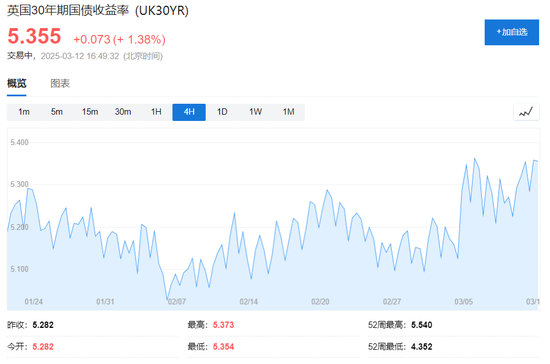Screen dimensions: 550x364
Task: Click the 交易中 trading status label
Action: click(x=20, y=56)
